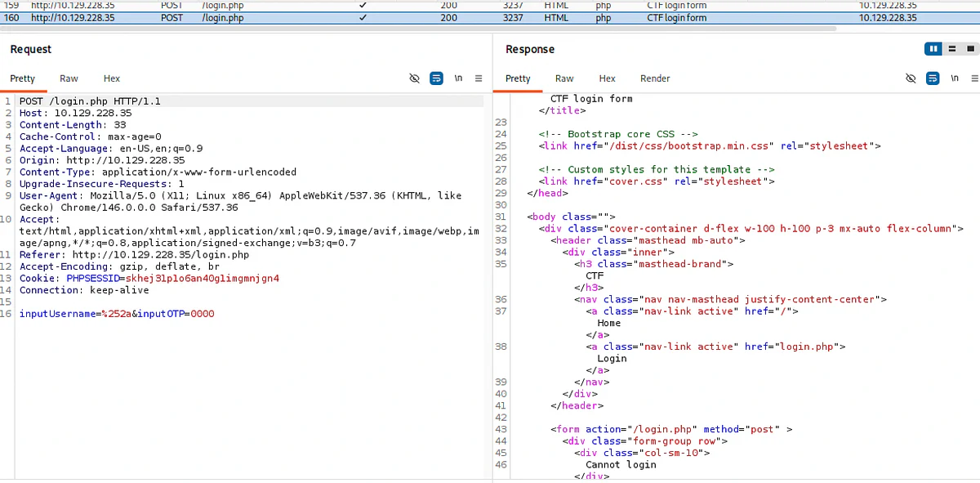Switch to Response Hex tab

coord(607,78)
